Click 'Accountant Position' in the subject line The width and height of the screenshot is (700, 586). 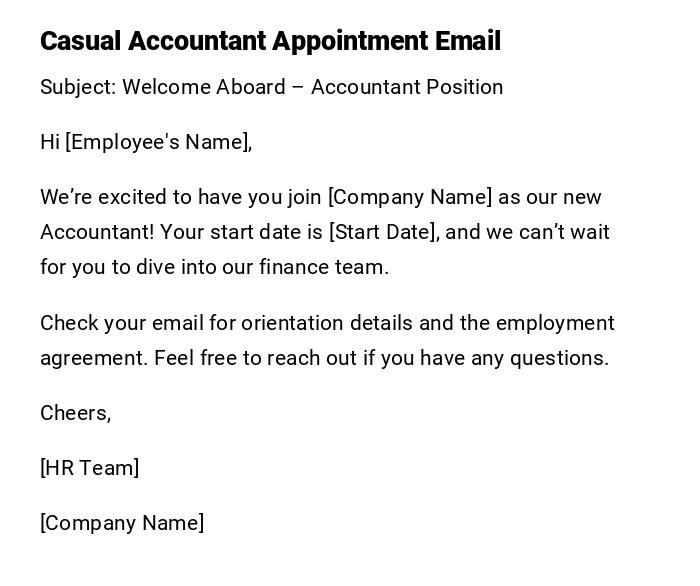click(407, 87)
